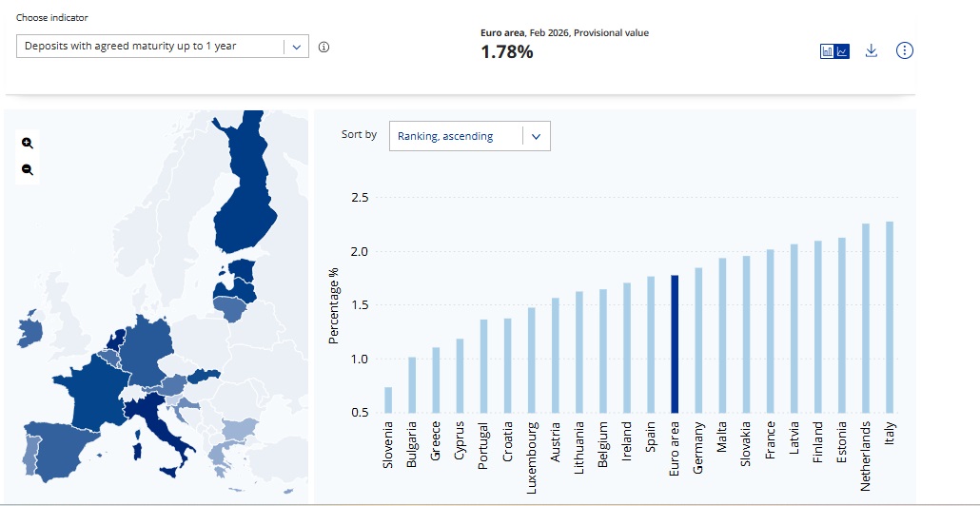This screenshot has height=506, width=980.
Task: Click the Slovenia bar in chart
Action: [x=388, y=399]
